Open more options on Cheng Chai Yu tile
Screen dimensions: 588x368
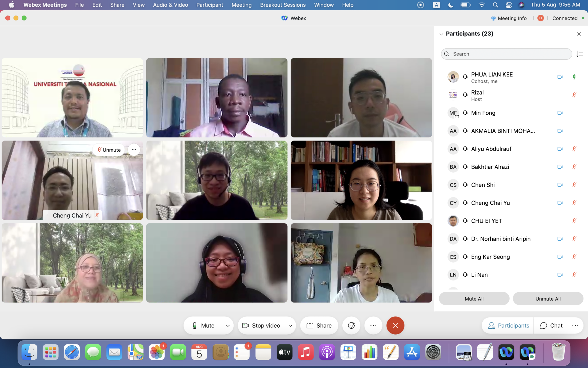pos(134,150)
